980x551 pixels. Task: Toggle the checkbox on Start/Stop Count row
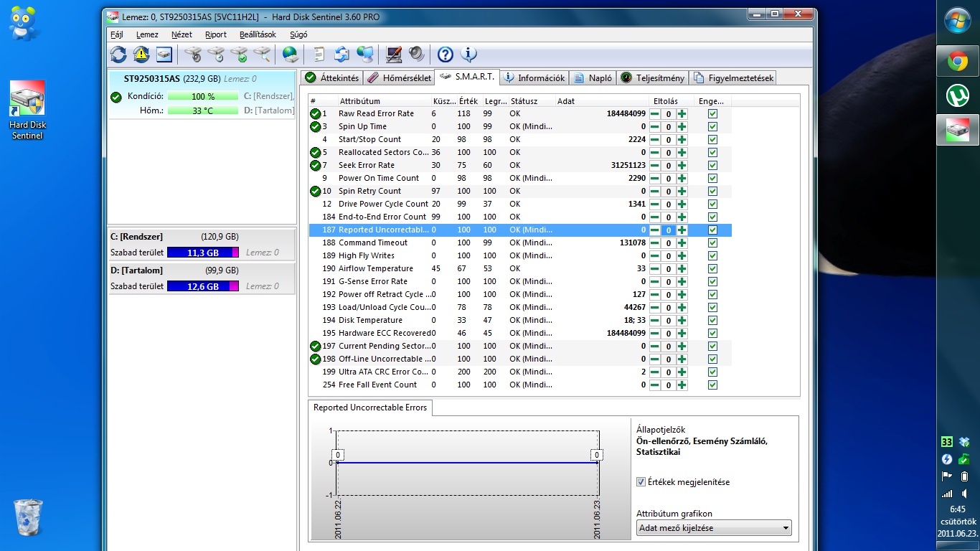coord(712,140)
